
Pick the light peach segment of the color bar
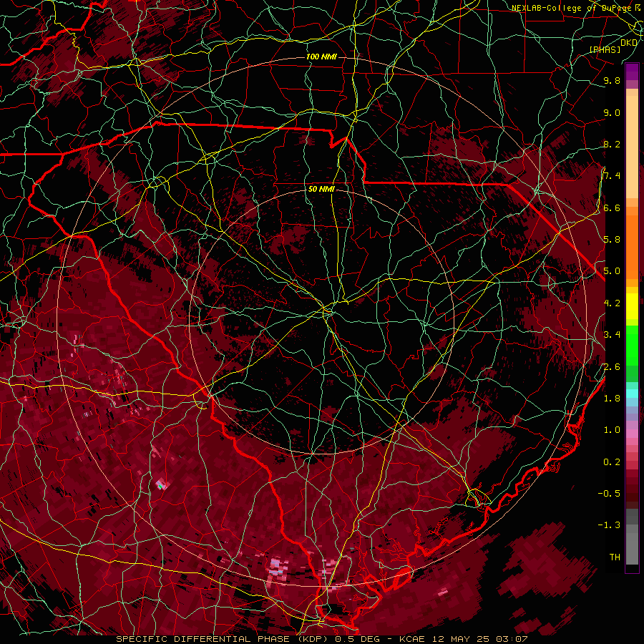(632, 146)
